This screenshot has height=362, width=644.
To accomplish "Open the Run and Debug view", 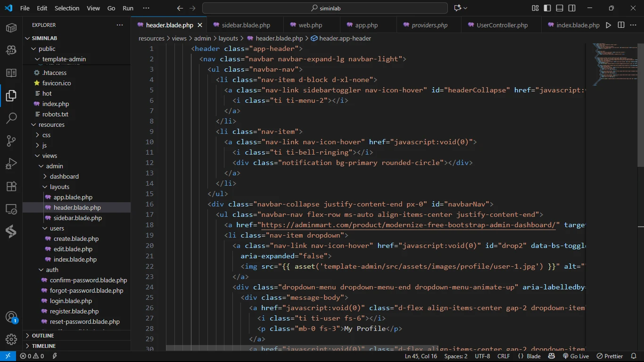I will click(11, 164).
